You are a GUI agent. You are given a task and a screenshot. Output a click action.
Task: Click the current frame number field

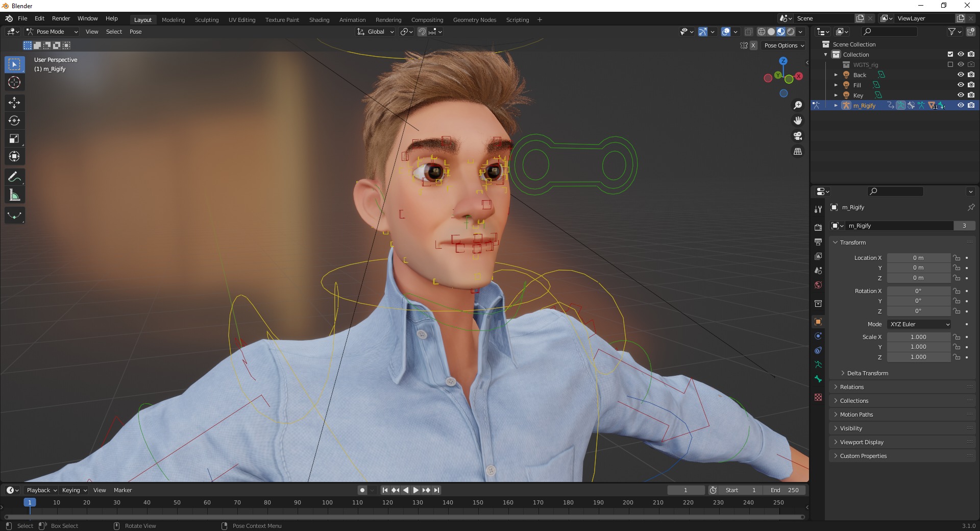[685, 490]
